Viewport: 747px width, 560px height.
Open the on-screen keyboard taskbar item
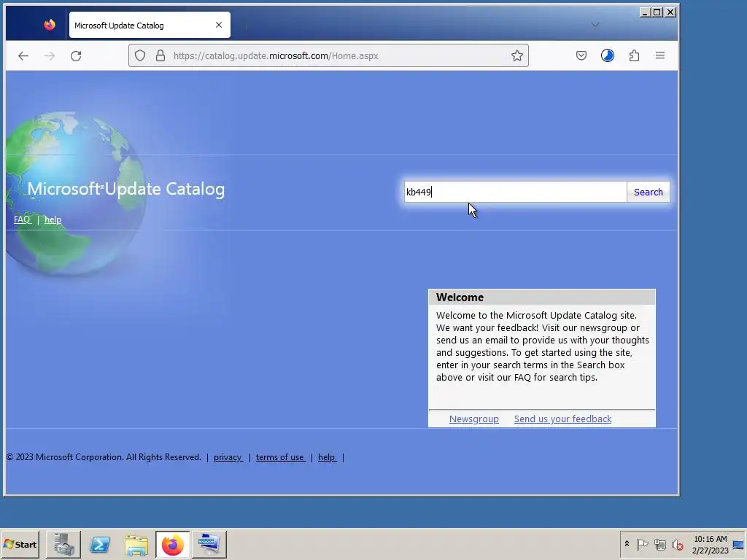(x=209, y=544)
